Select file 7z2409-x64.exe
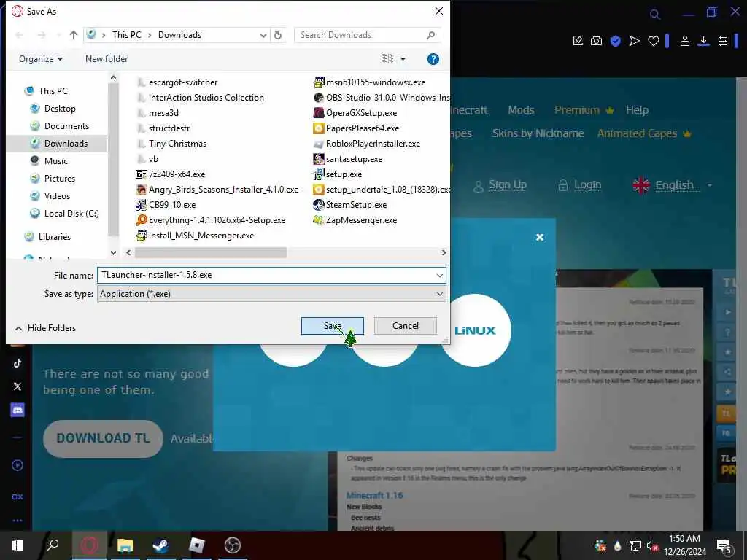 pyautogui.click(x=171, y=174)
